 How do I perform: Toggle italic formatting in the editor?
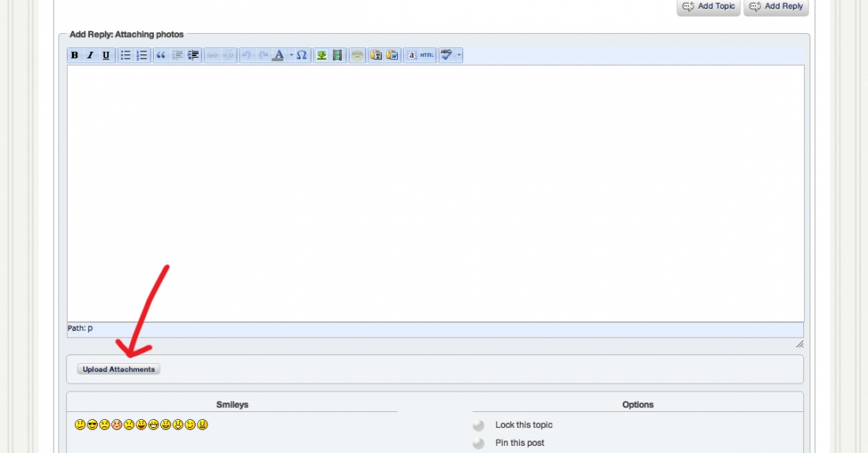pos(90,55)
